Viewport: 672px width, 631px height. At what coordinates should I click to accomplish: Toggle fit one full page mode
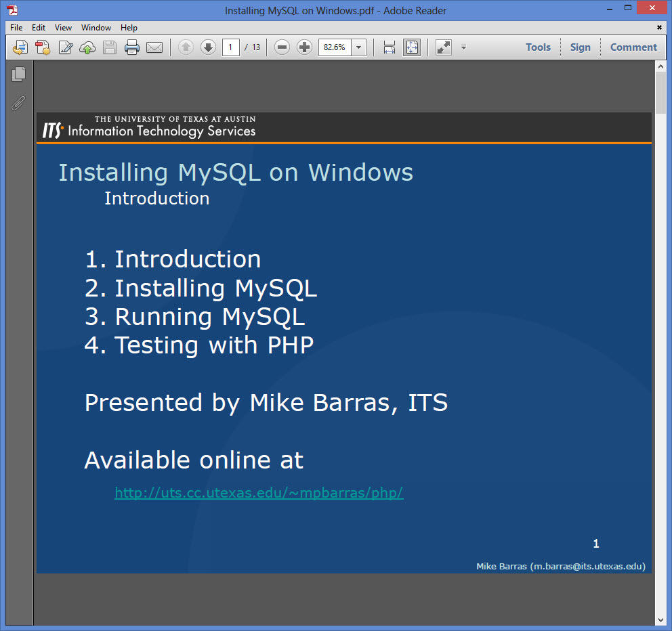pyautogui.click(x=412, y=47)
